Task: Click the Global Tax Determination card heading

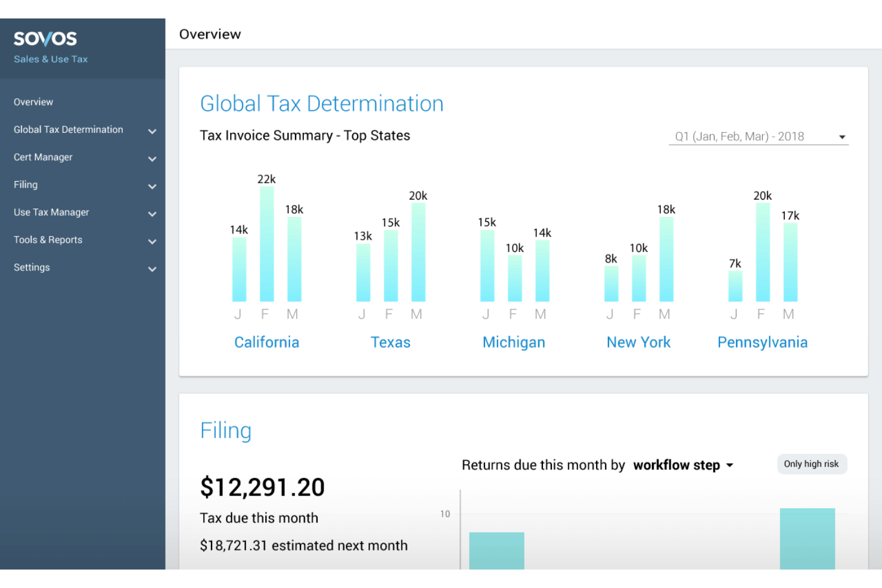Action: click(322, 104)
